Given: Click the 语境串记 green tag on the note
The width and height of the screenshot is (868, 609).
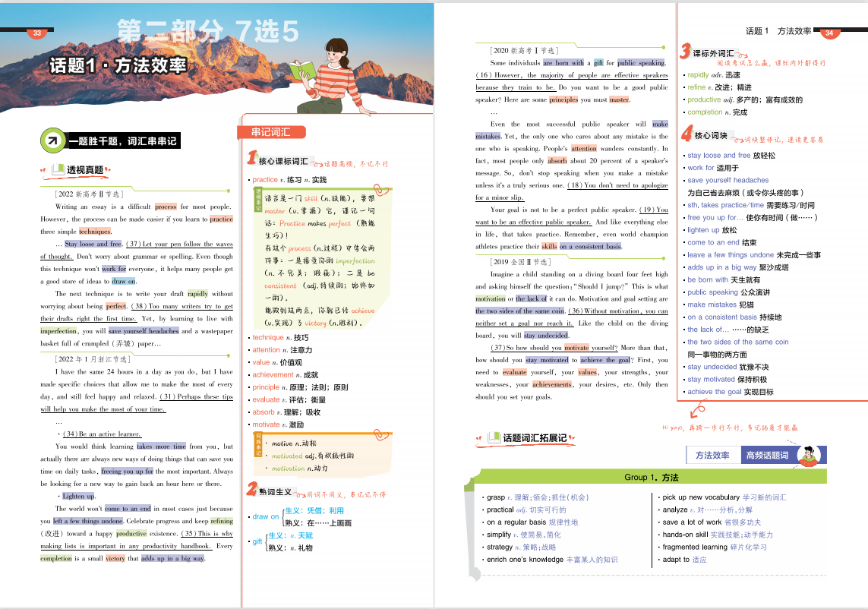Looking at the screenshot, I should tap(258, 200).
